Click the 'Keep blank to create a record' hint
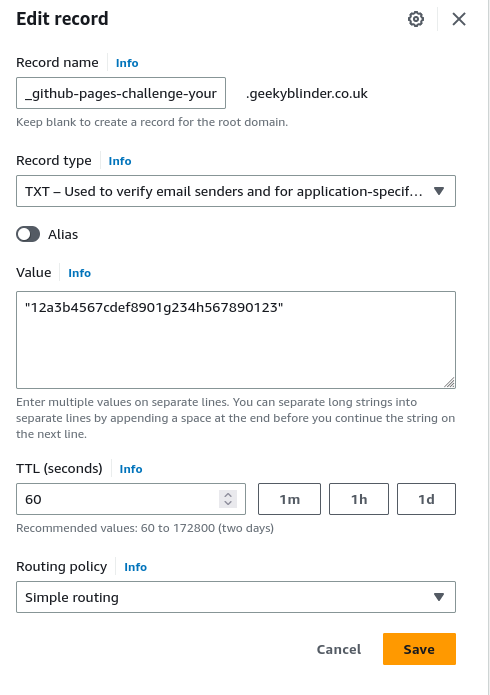 click(x=152, y=122)
